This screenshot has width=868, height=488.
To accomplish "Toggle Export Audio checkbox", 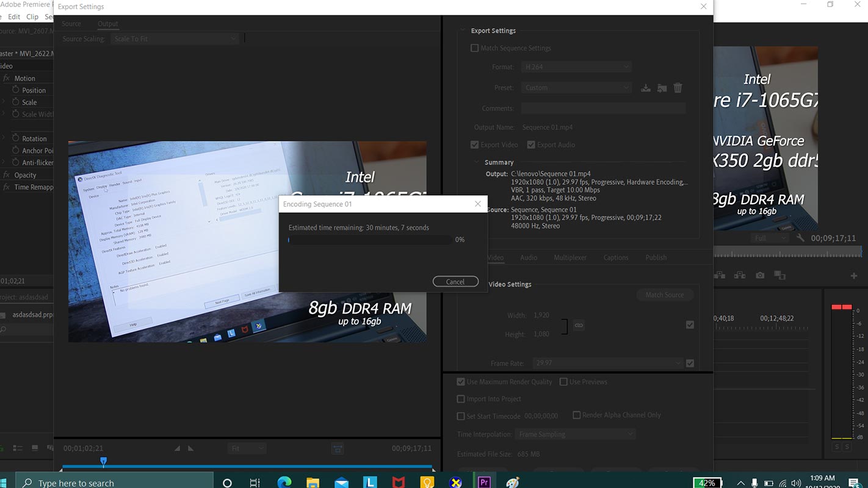I will (x=531, y=145).
